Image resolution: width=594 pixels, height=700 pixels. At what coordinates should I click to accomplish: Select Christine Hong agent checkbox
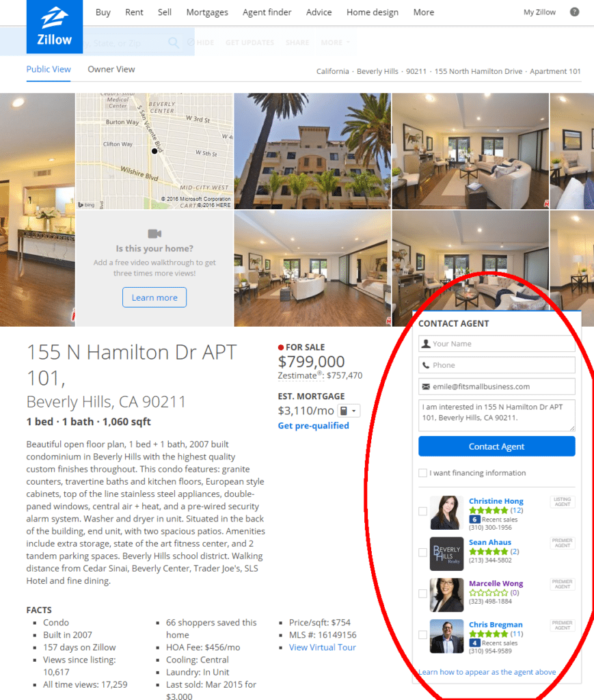coord(422,511)
